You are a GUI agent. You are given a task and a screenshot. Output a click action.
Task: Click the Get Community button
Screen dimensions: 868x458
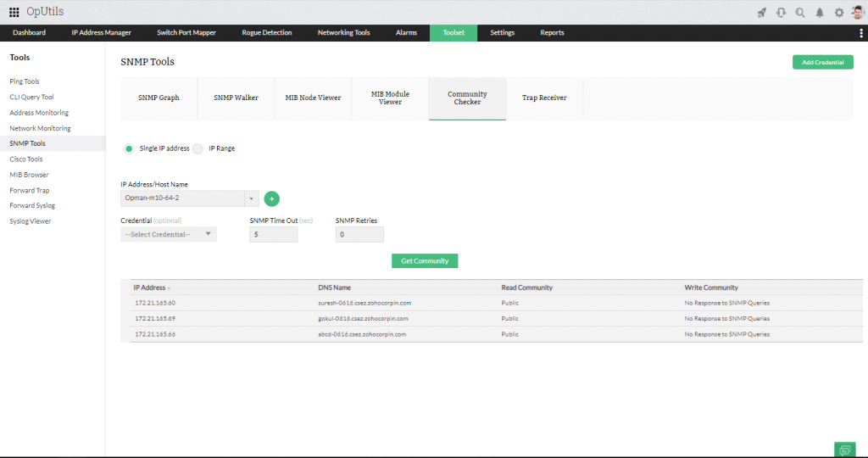coord(425,260)
